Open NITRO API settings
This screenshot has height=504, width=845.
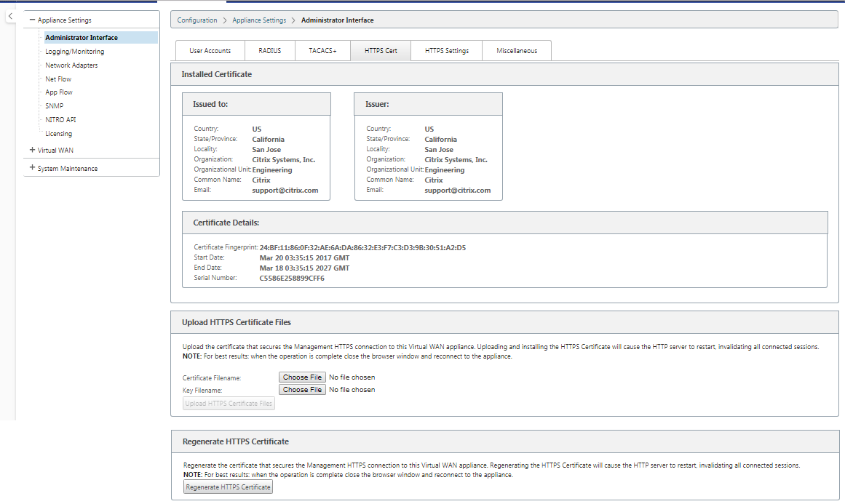(60, 119)
